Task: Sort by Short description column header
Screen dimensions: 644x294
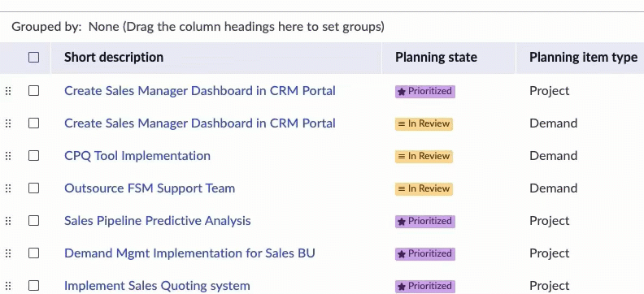Action: [x=114, y=58]
